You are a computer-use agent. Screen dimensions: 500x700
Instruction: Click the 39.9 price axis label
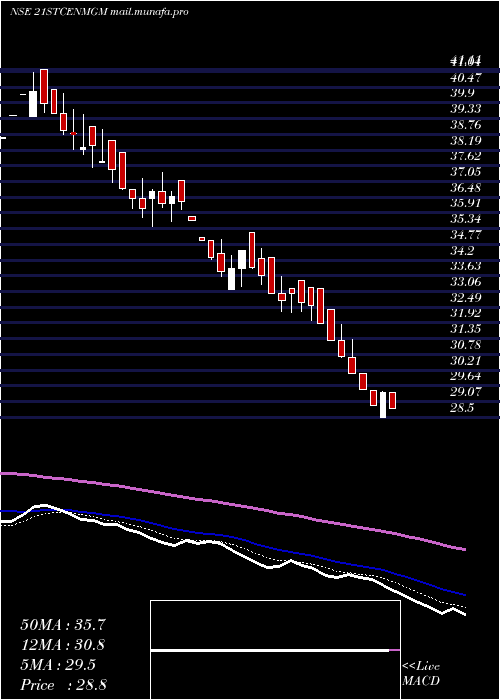pyautogui.click(x=463, y=94)
